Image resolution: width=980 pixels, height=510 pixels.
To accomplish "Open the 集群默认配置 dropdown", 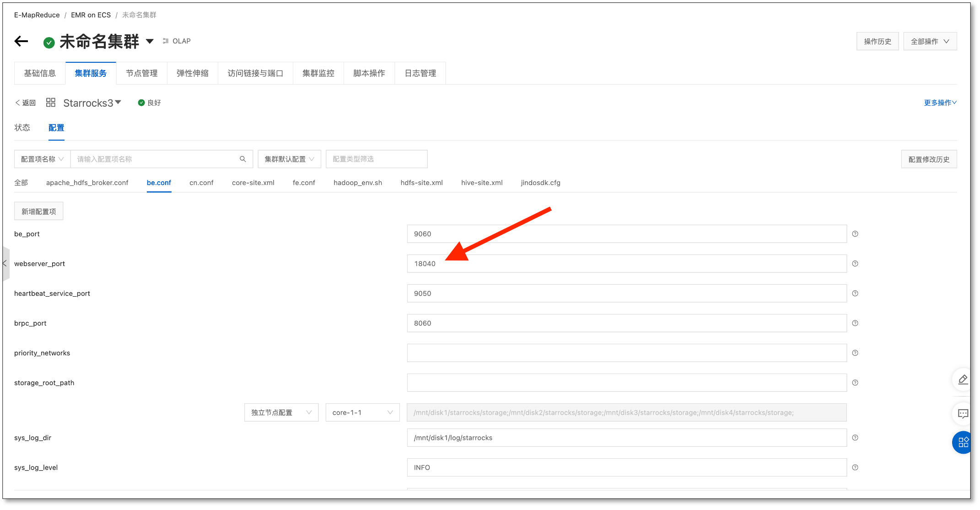I will 289,159.
